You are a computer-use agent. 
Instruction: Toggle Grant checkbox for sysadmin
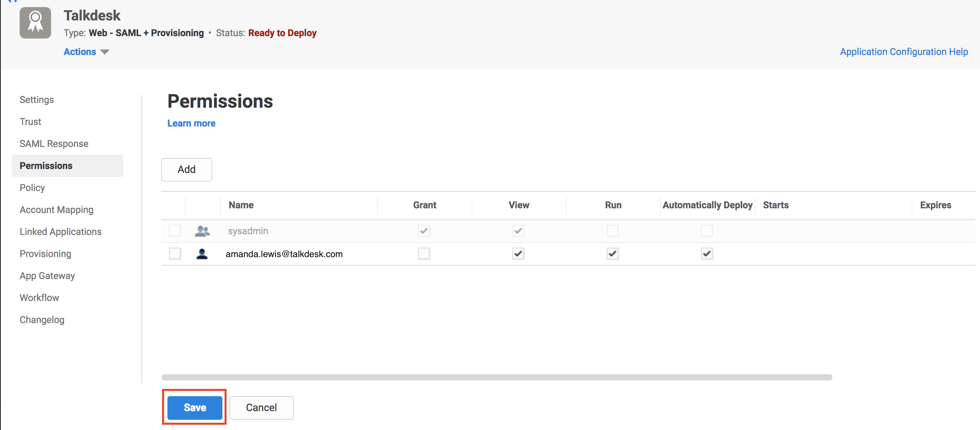(424, 231)
